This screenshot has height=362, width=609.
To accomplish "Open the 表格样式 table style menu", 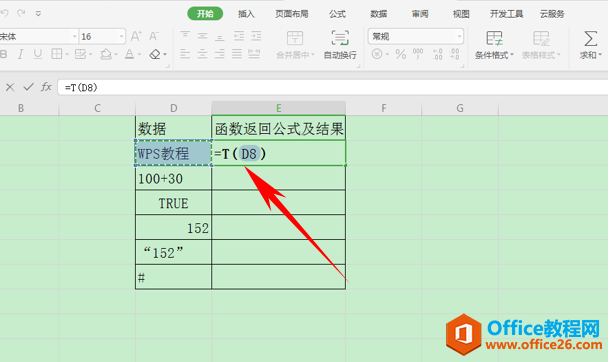I will click(541, 45).
